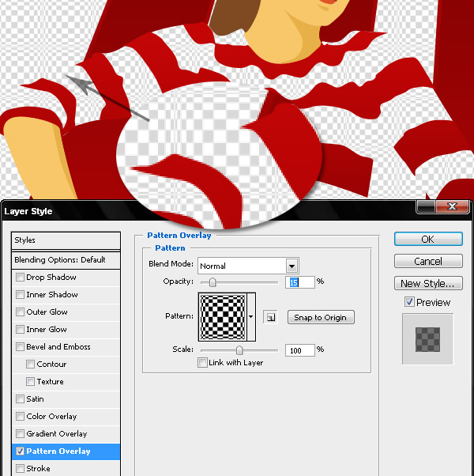The width and height of the screenshot is (474, 476).
Task: Click the new preset from pattern icon
Action: pyautogui.click(x=270, y=317)
